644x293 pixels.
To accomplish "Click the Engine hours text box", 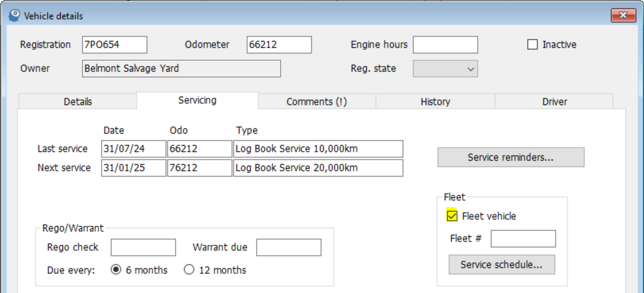I will [x=445, y=45].
